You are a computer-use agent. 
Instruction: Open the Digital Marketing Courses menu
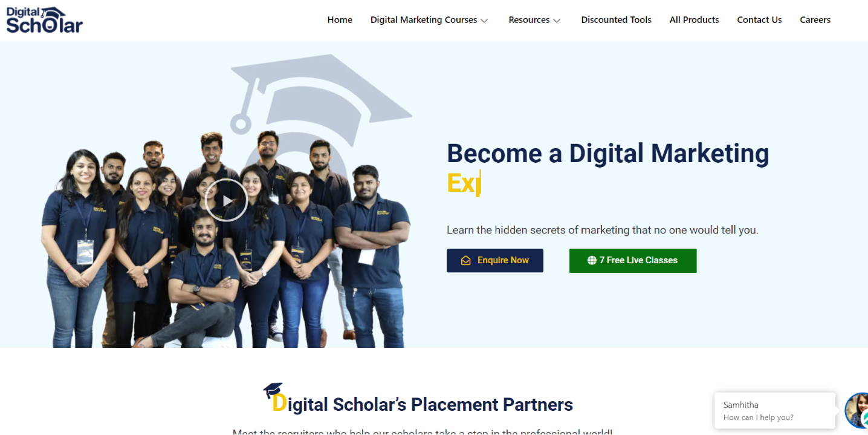point(429,20)
